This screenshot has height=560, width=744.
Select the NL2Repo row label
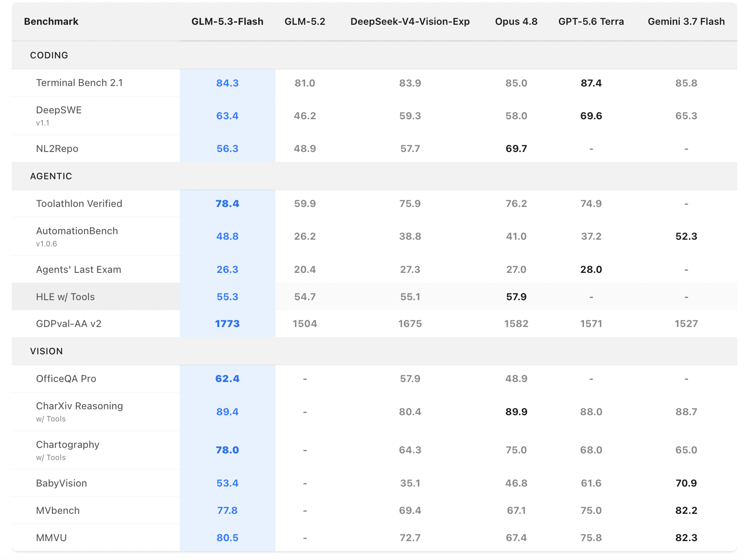click(x=57, y=149)
